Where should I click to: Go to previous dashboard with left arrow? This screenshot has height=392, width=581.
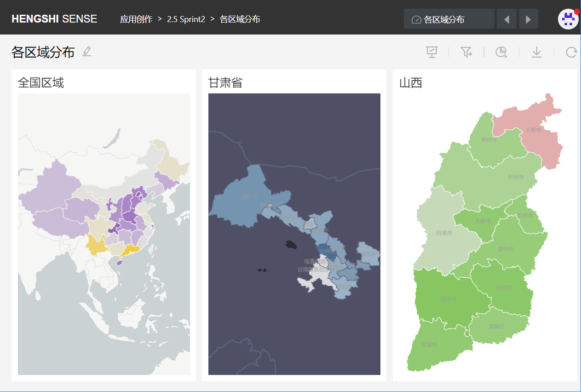point(506,19)
